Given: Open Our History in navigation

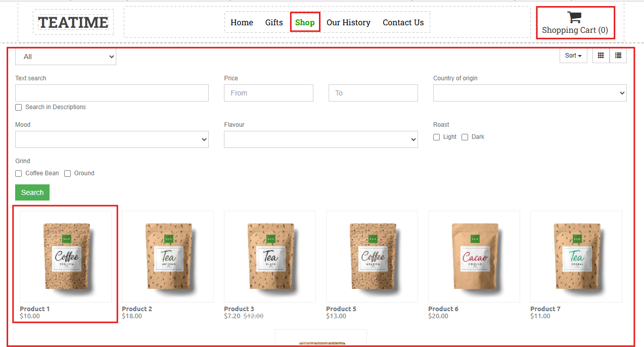Looking at the screenshot, I should pyautogui.click(x=348, y=22).
